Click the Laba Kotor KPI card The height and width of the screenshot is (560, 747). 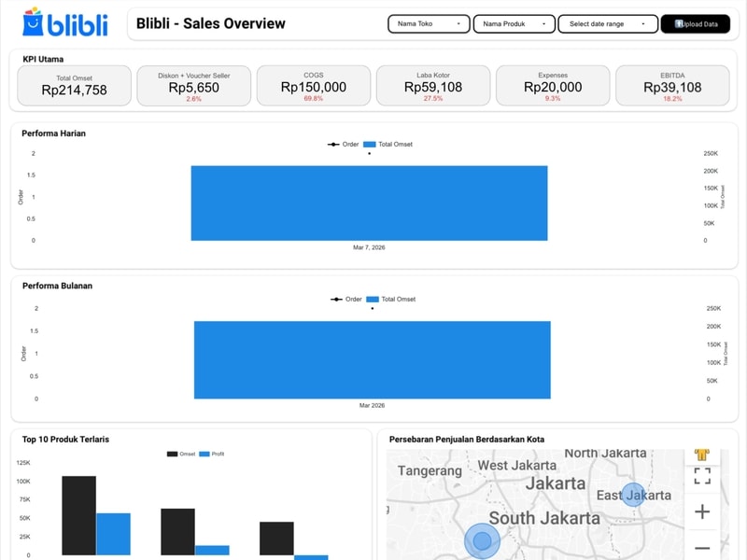(x=433, y=86)
